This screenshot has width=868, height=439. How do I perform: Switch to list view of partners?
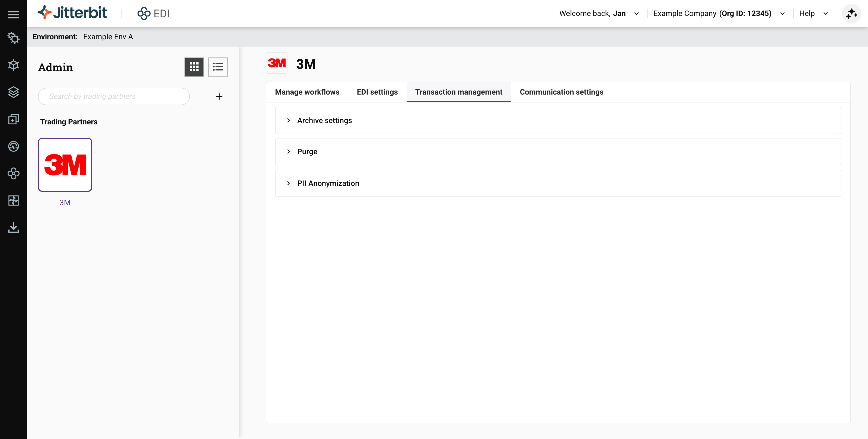coord(218,67)
